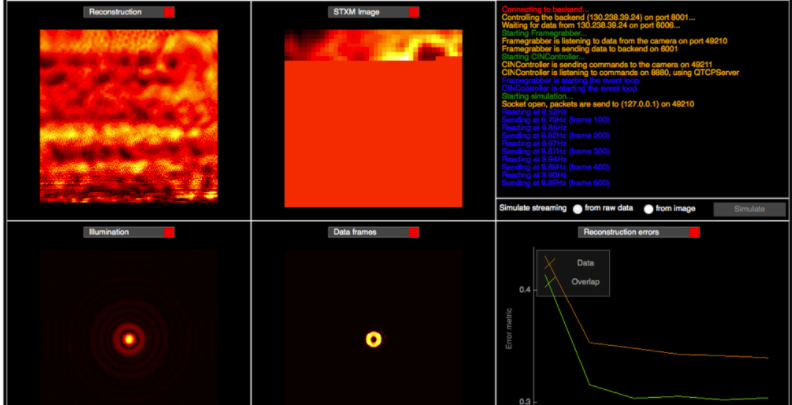
Task: Click the red square on Illumination header
Action: tap(169, 232)
